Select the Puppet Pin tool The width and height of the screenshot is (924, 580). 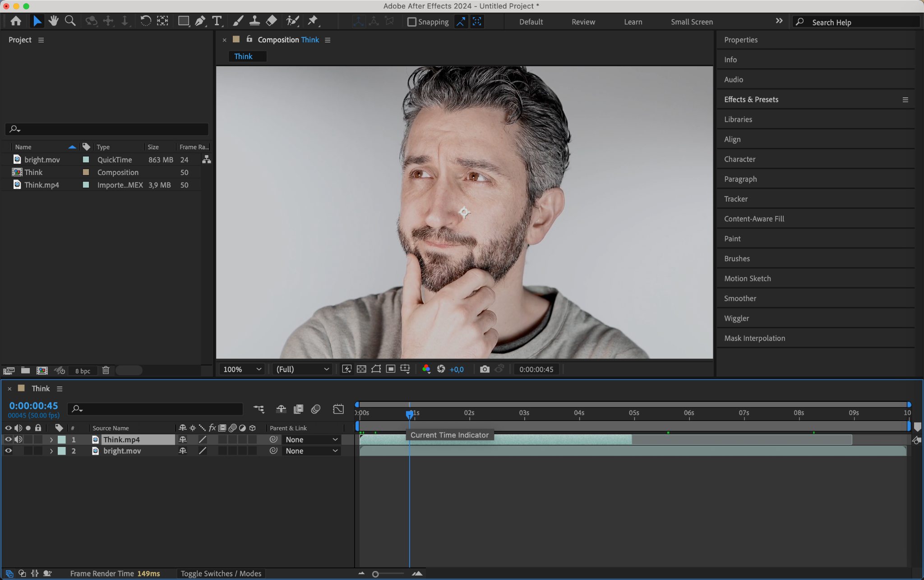click(x=313, y=21)
